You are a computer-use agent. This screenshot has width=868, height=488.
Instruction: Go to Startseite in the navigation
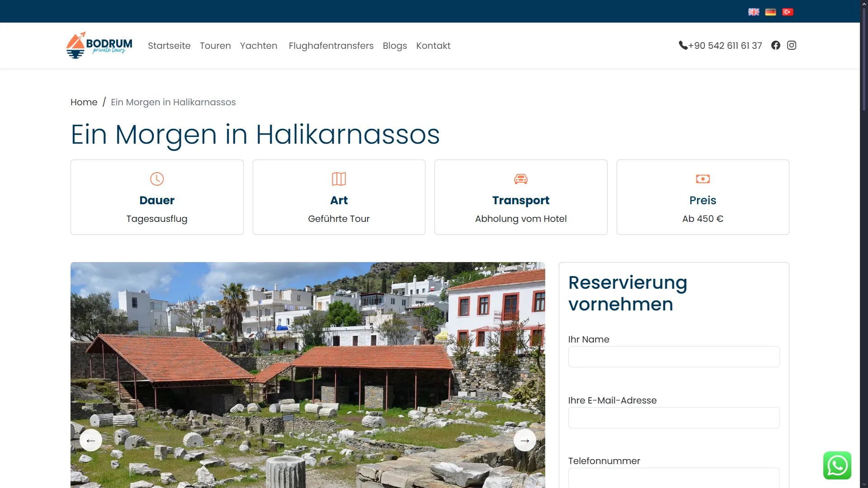point(169,46)
